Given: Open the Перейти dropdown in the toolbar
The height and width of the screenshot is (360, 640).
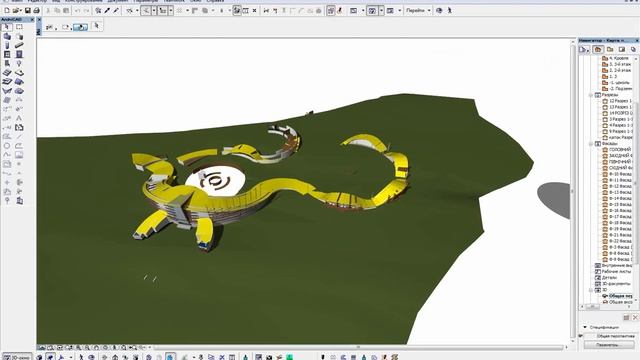Looking at the screenshot, I should pos(429,11).
